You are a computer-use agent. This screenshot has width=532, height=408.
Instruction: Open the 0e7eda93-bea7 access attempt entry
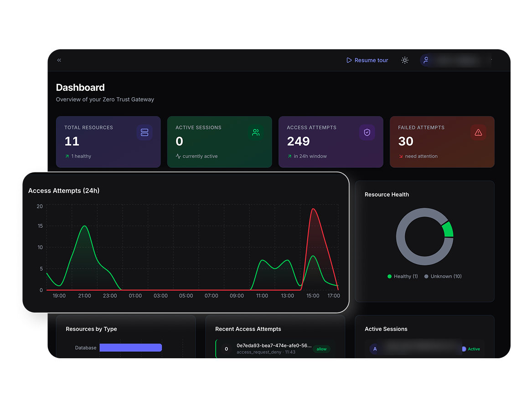275,349
